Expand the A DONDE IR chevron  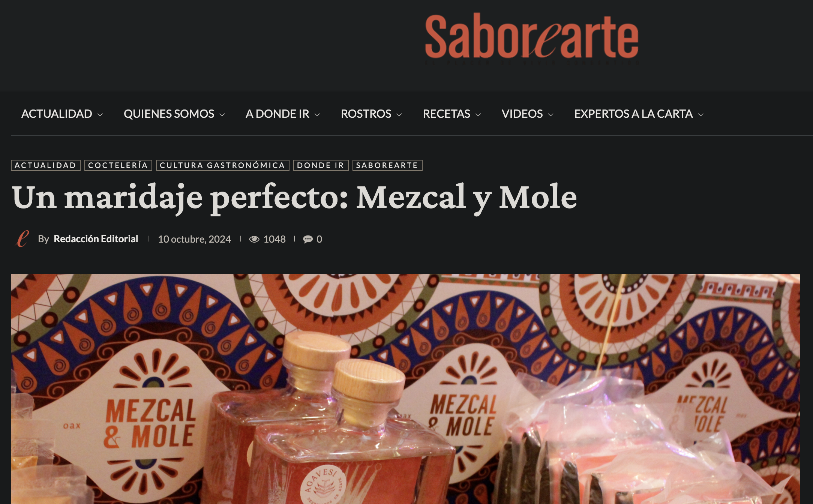[317, 115]
